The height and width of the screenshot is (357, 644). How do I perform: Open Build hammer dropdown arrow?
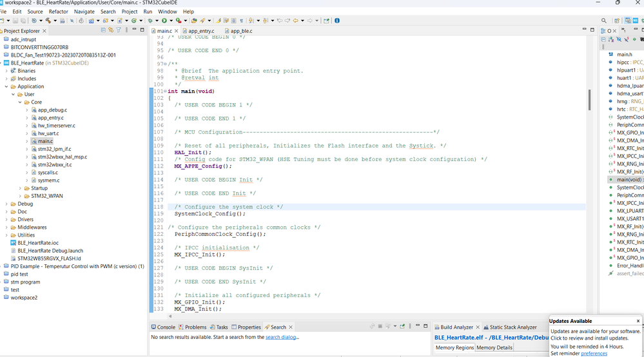coord(55,21)
